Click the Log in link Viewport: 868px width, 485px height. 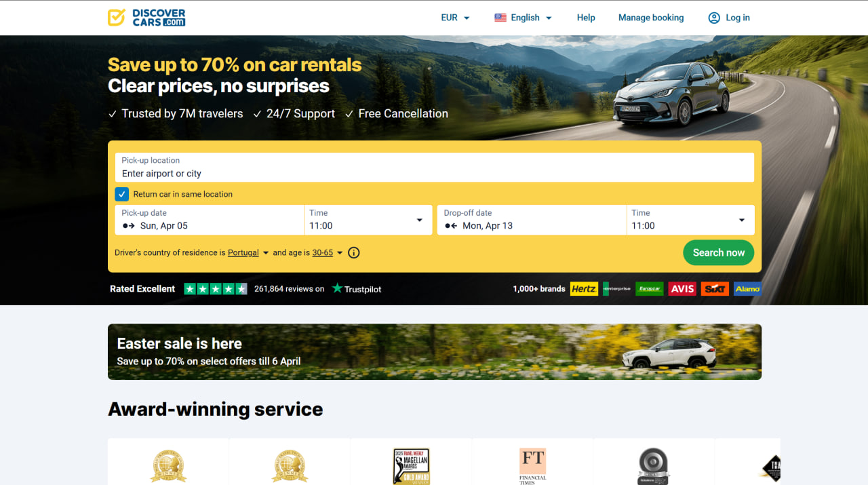(x=738, y=18)
